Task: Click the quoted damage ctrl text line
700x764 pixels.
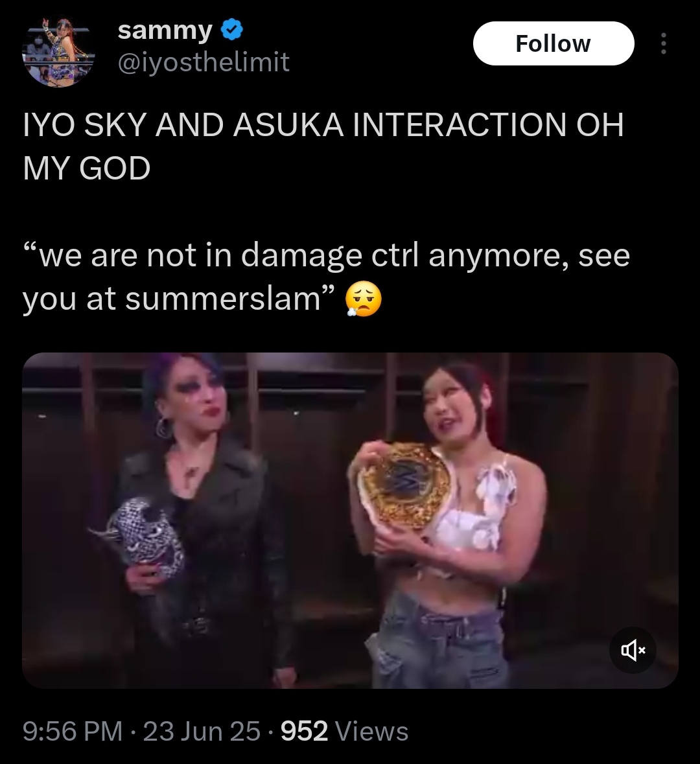Action: 327,256
